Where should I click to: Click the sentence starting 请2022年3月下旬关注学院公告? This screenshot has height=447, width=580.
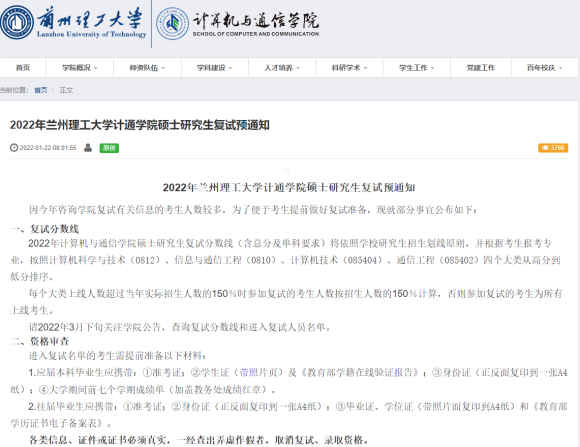[180, 327]
